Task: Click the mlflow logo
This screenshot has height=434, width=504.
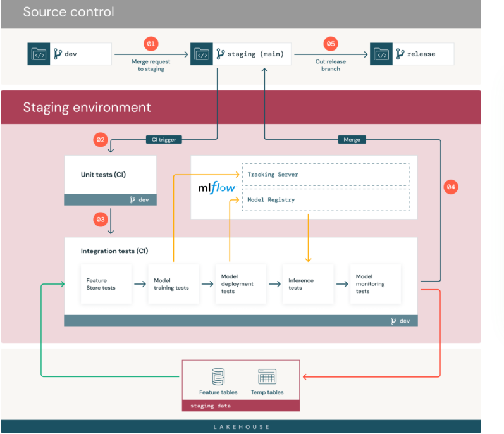Action: (214, 188)
